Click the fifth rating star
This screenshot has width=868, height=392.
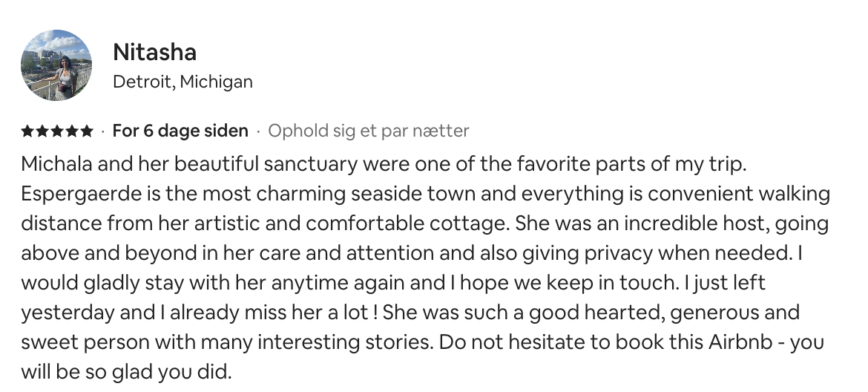tap(87, 131)
